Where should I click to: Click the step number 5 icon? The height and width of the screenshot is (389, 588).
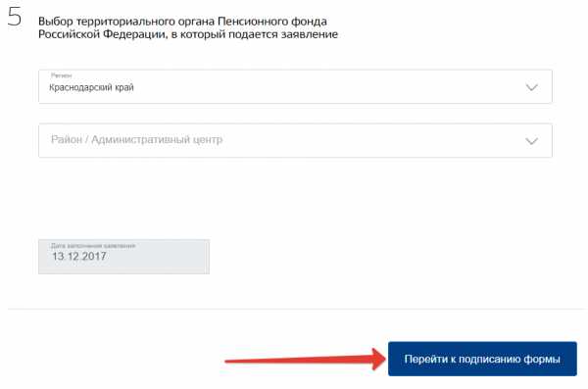tap(15, 17)
